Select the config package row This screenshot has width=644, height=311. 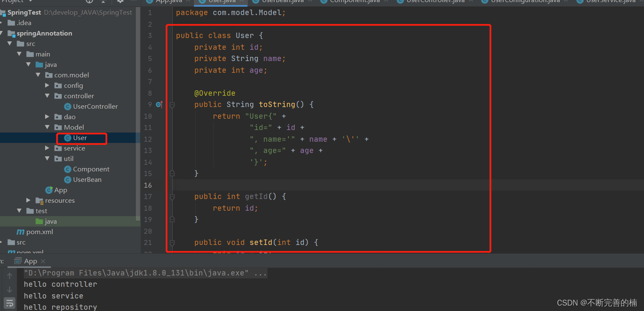tap(70, 86)
